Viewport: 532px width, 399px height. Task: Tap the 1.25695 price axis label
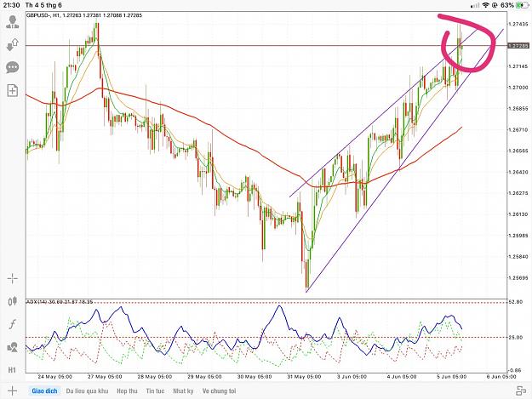[518, 278]
